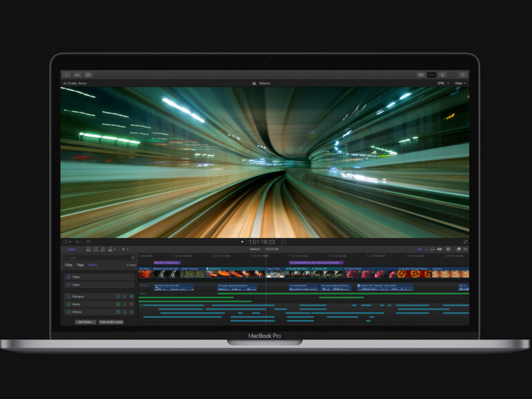Click the import media icon in toolbar

click(66, 75)
